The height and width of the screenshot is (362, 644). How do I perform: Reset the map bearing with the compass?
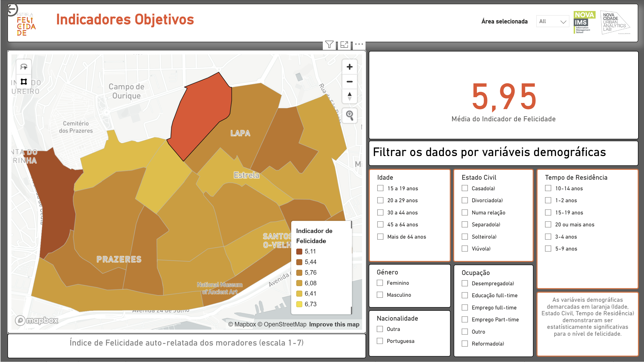coord(350,96)
